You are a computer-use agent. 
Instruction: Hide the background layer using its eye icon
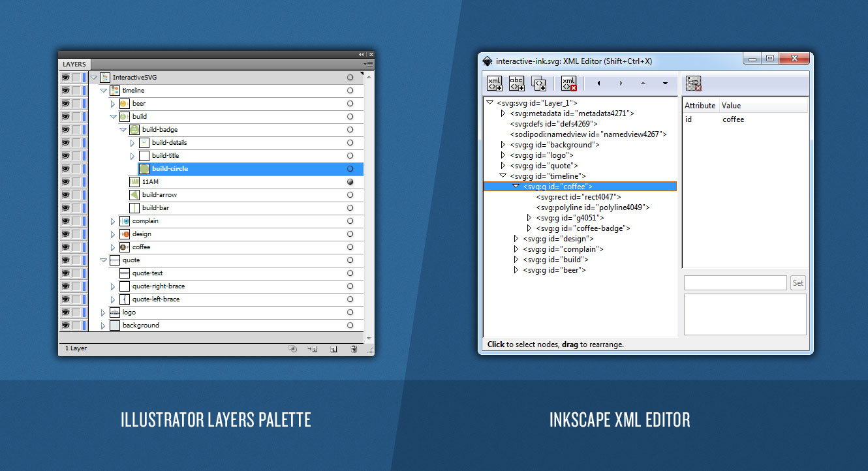point(65,326)
